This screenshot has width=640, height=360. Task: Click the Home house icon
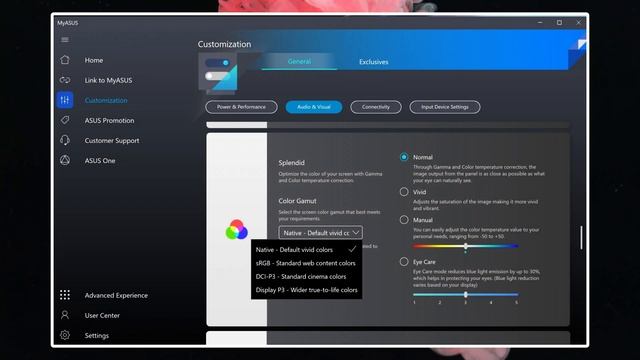tap(65, 60)
